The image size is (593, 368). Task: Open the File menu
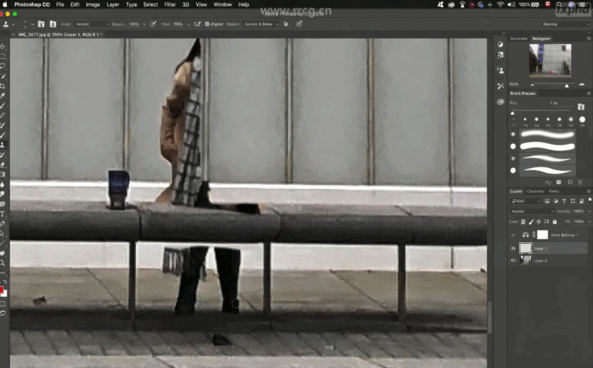[x=60, y=5]
